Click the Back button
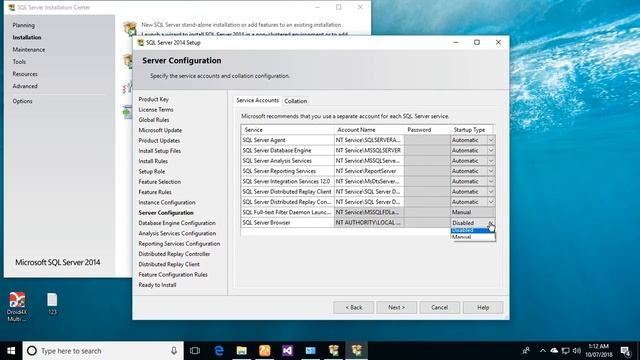The width and height of the screenshot is (640, 360). tap(353, 307)
